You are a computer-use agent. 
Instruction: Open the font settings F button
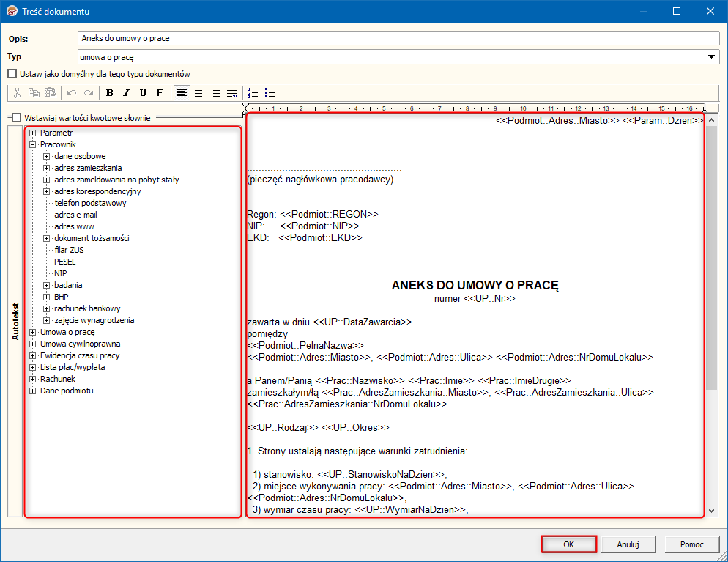tap(160, 93)
